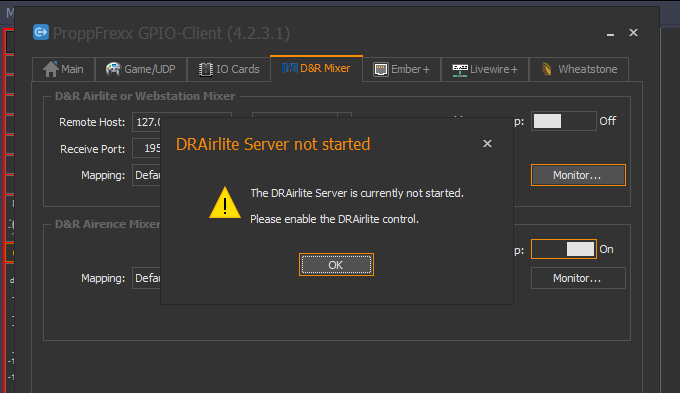Click the yellow warning triangle icon
Image resolution: width=680 pixels, height=393 pixels.
(225, 203)
